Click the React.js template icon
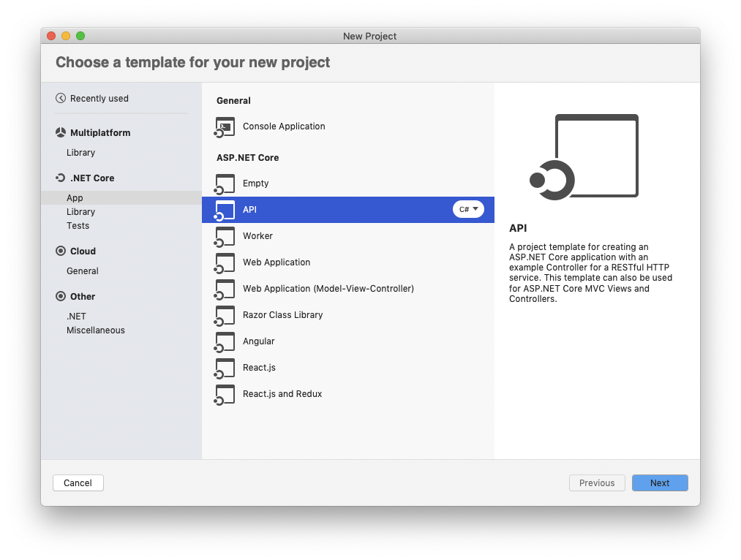The image size is (741, 560). click(225, 368)
